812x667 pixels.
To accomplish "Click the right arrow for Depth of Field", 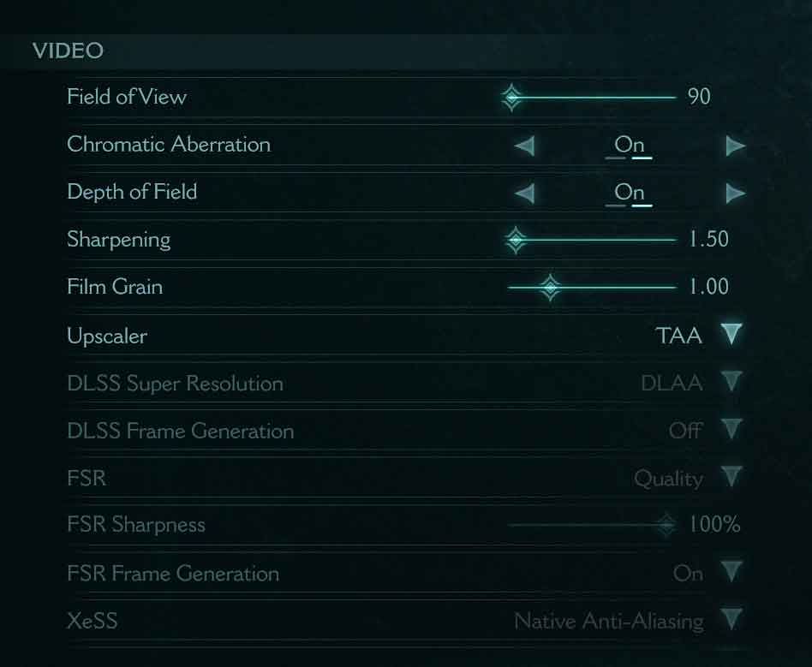I will [x=735, y=194].
